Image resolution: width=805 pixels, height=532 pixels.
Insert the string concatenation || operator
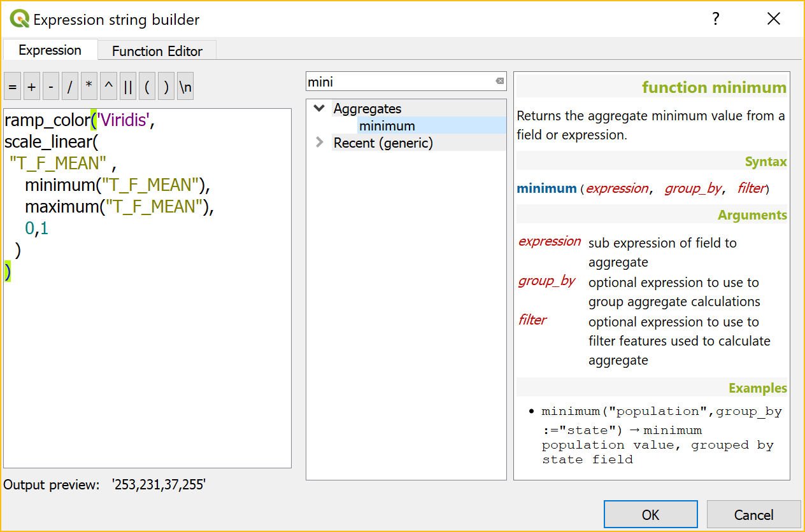pyautogui.click(x=127, y=88)
